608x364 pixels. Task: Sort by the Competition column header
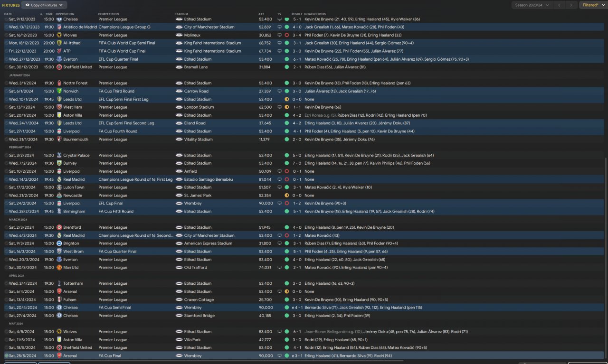tap(109, 14)
